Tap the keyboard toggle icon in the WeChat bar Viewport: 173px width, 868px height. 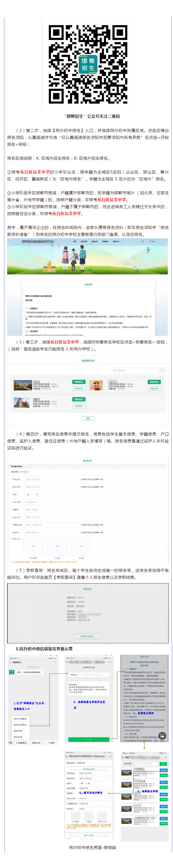tap(10, 743)
